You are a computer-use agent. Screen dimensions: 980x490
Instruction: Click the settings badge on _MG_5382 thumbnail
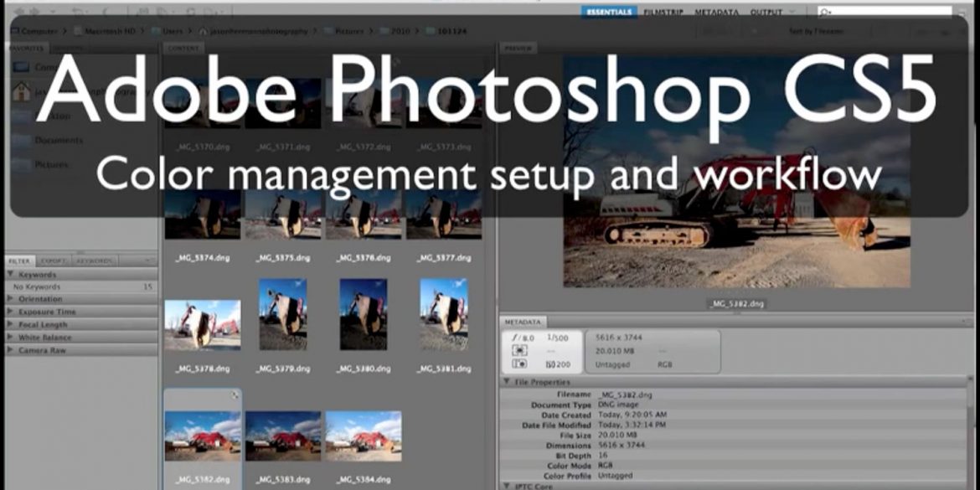point(235,395)
